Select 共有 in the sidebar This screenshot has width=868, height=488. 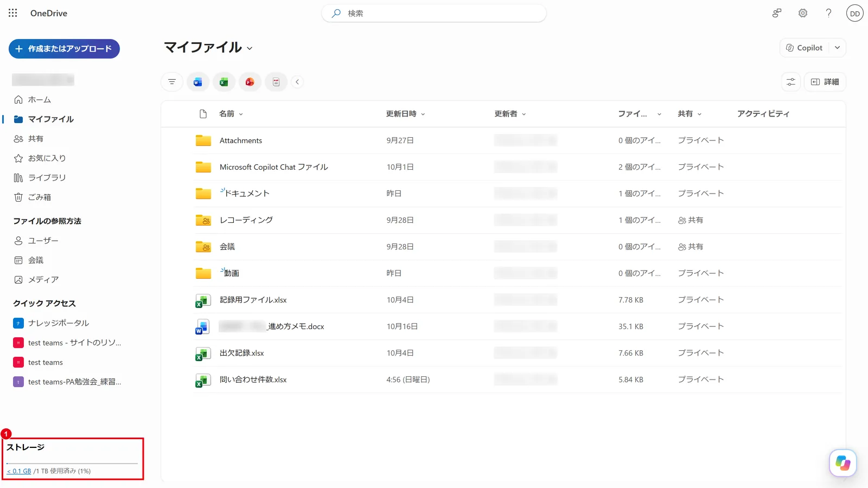point(36,139)
